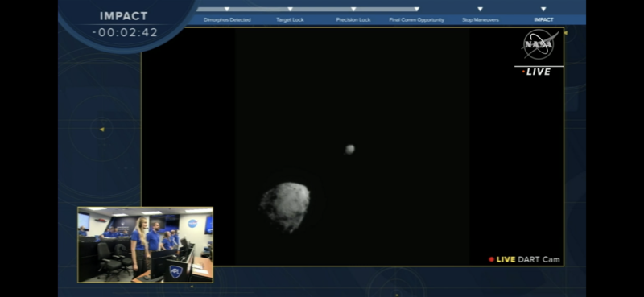Click the NASA logo in the corner
This screenshot has width=644, height=297.
click(x=539, y=44)
